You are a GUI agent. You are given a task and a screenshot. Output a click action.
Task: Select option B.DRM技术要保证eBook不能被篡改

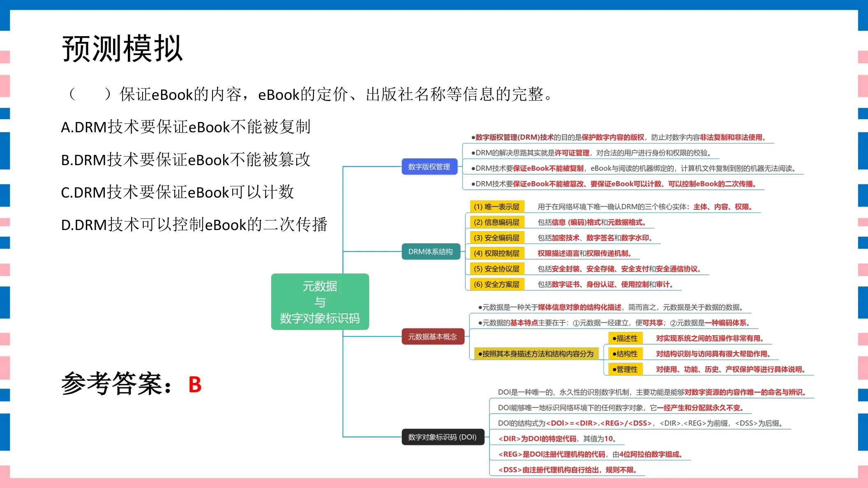186,159
